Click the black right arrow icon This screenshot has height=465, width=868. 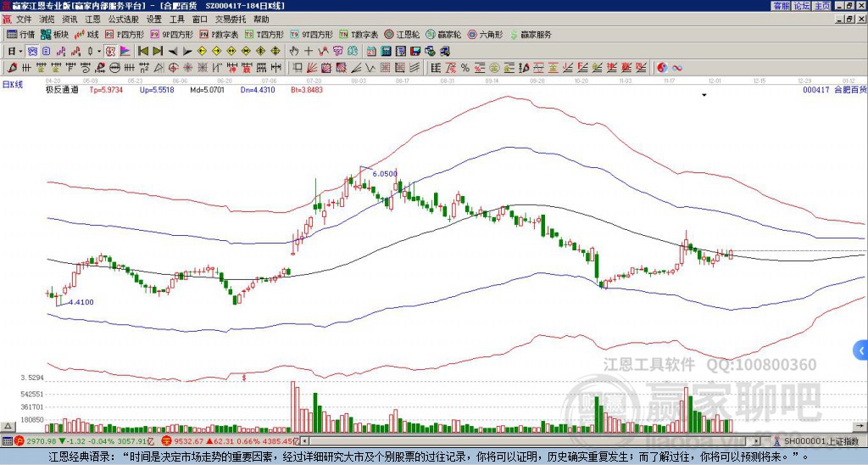[x=187, y=52]
